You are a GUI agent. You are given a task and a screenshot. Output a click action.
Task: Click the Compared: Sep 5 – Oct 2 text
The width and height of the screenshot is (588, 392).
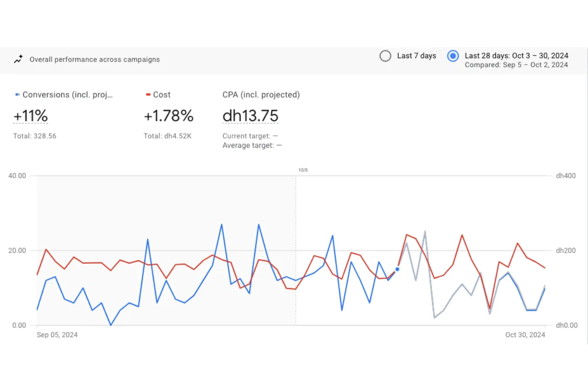pyautogui.click(x=516, y=65)
